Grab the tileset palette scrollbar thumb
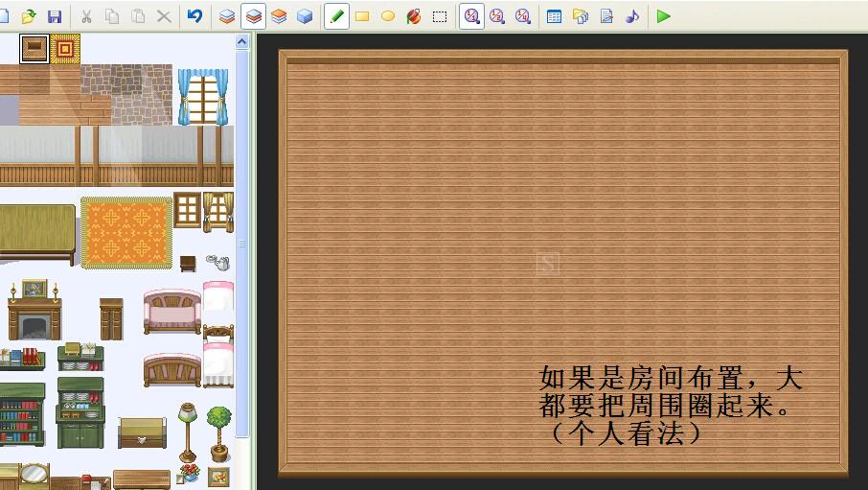The width and height of the screenshot is (868, 490). 242,244
